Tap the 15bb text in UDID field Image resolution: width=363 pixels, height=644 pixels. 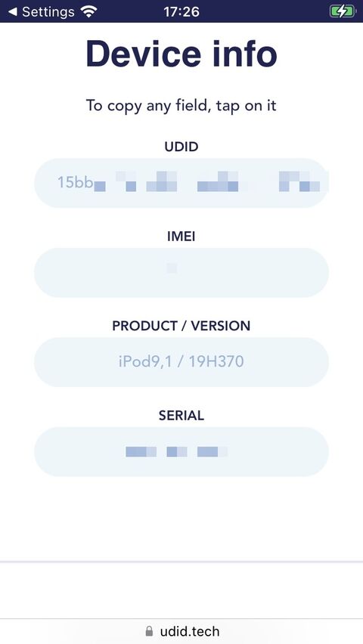pyautogui.click(x=75, y=182)
